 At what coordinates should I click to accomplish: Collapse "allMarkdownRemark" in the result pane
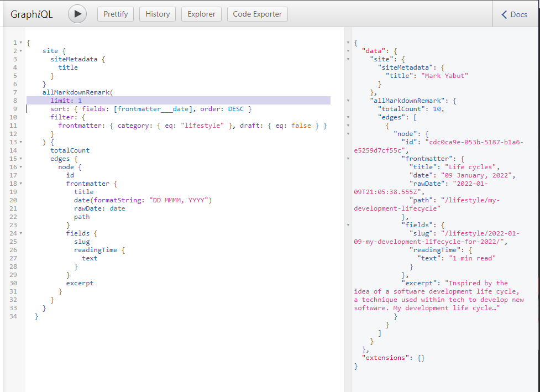(348, 101)
